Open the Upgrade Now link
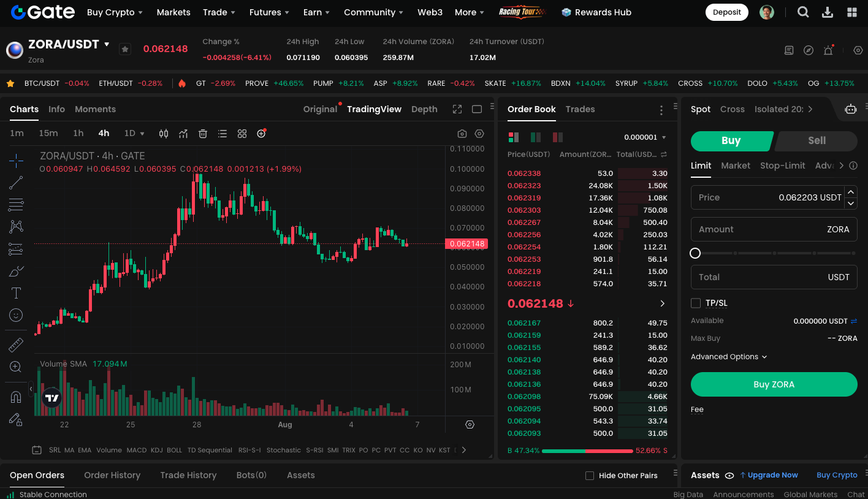868x499 pixels. tap(769, 475)
